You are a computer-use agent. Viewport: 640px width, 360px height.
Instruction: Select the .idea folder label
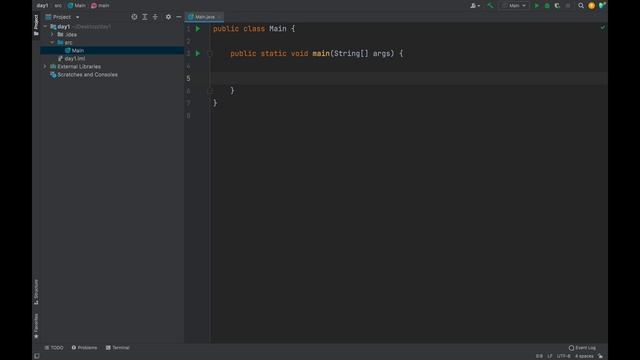(71, 35)
